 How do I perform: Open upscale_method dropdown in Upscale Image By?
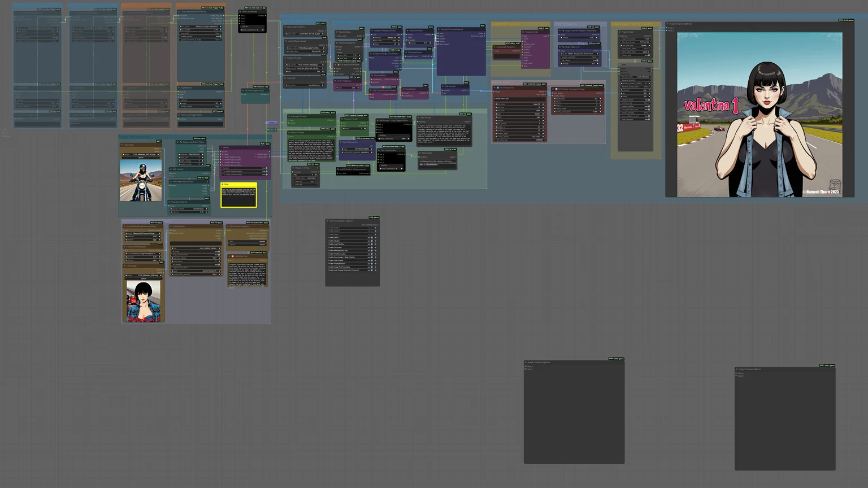tap(188, 208)
